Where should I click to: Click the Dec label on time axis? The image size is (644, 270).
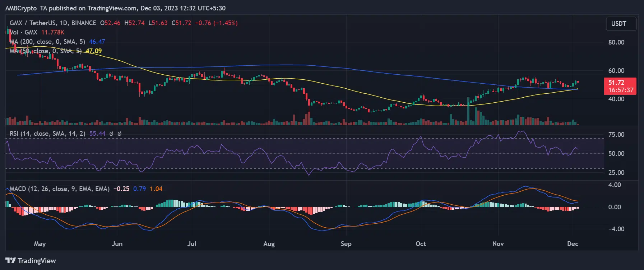click(573, 244)
